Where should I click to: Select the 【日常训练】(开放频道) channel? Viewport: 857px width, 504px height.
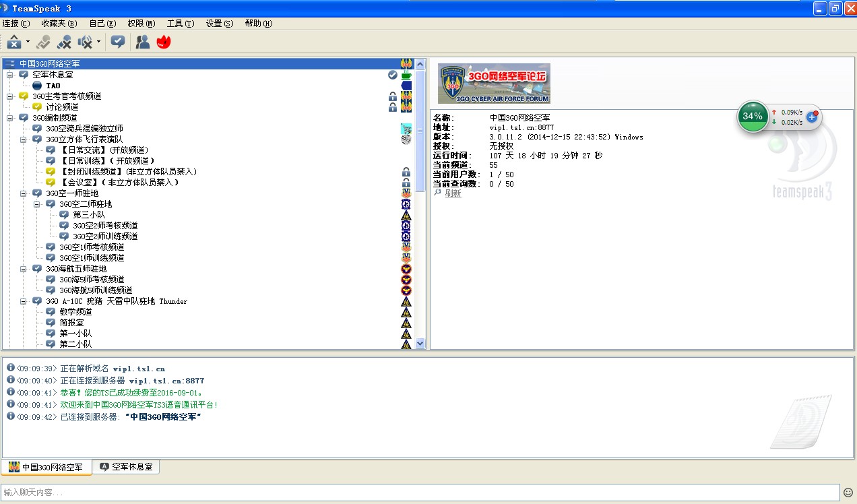(x=106, y=161)
